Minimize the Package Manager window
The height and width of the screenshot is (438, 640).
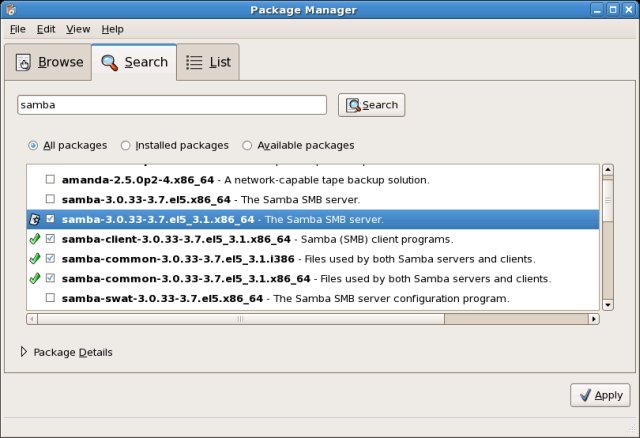coord(597,10)
